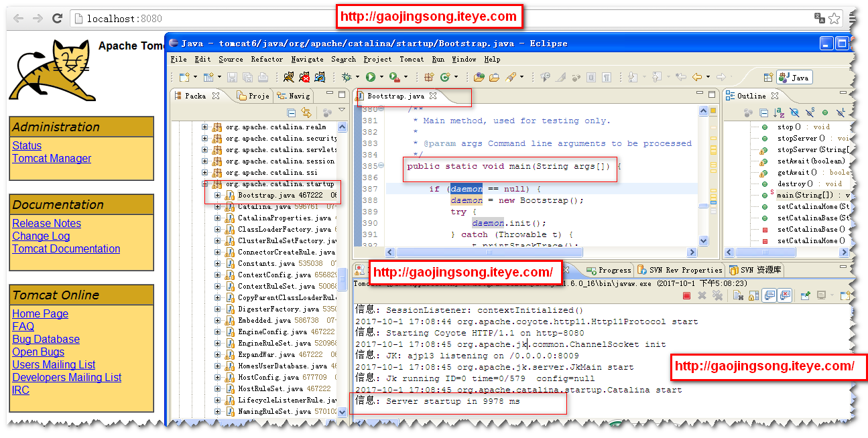Viewport: 868px width, 438px height.
Task: Open the Package Explorer view menu triangle
Action: [x=341, y=110]
